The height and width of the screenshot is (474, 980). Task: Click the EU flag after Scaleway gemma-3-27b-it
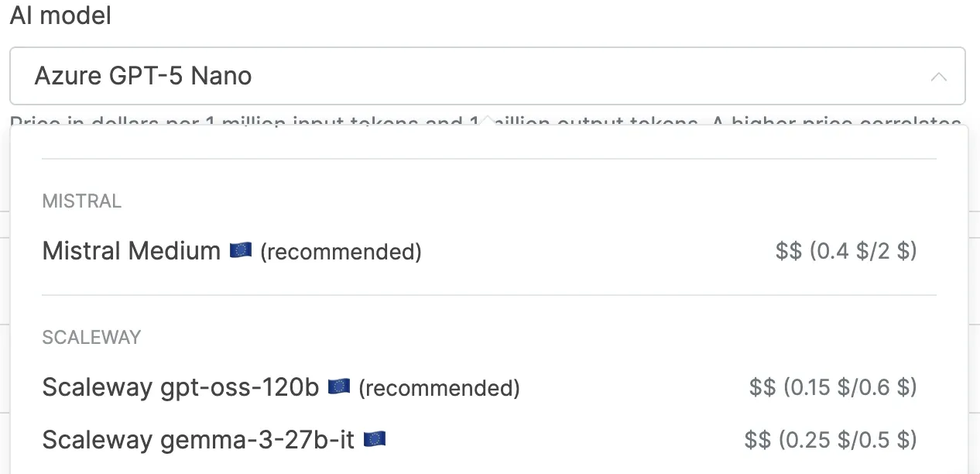(375, 440)
